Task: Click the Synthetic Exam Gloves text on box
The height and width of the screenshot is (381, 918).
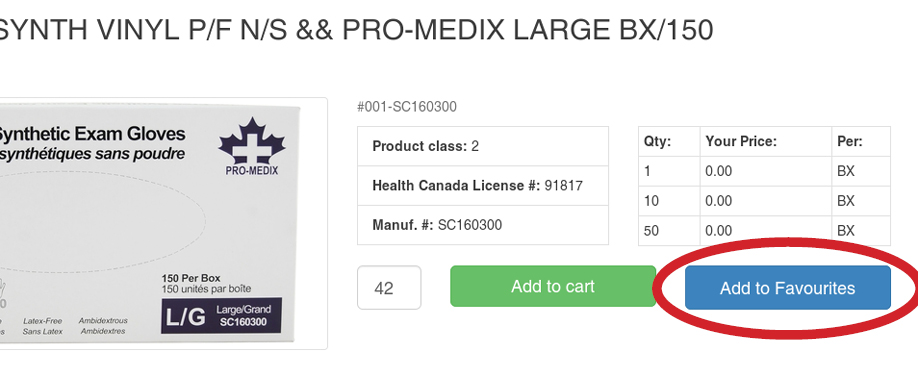Action: [x=92, y=134]
